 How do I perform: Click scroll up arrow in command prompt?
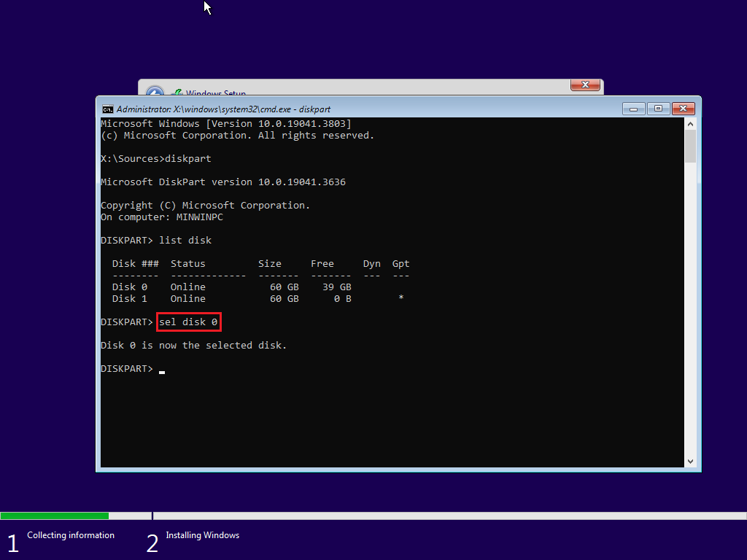tap(690, 124)
